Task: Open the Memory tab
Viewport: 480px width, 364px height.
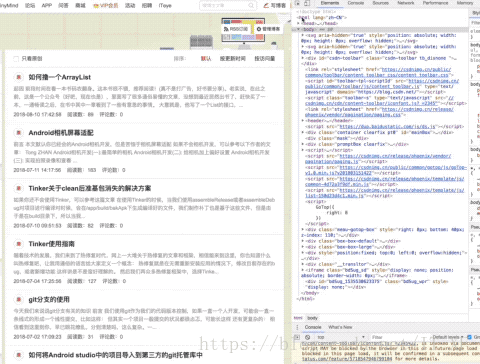Action: point(465,3)
